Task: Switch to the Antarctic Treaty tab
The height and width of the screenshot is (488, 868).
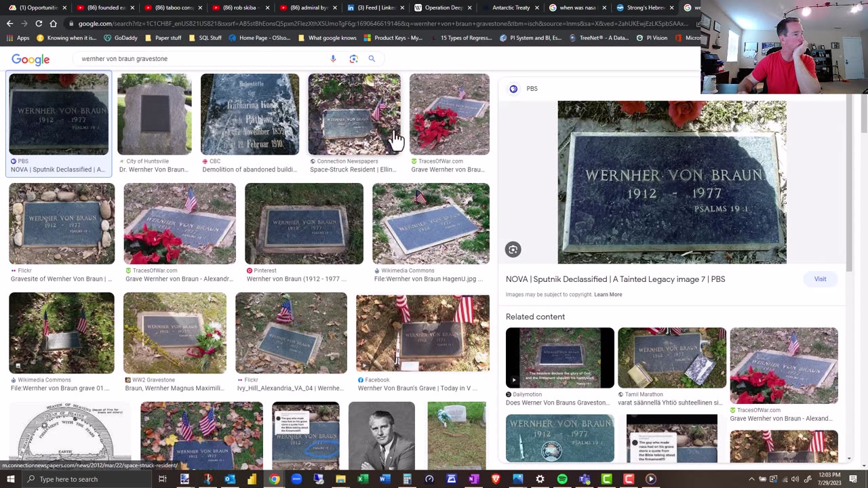Action: (x=511, y=7)
